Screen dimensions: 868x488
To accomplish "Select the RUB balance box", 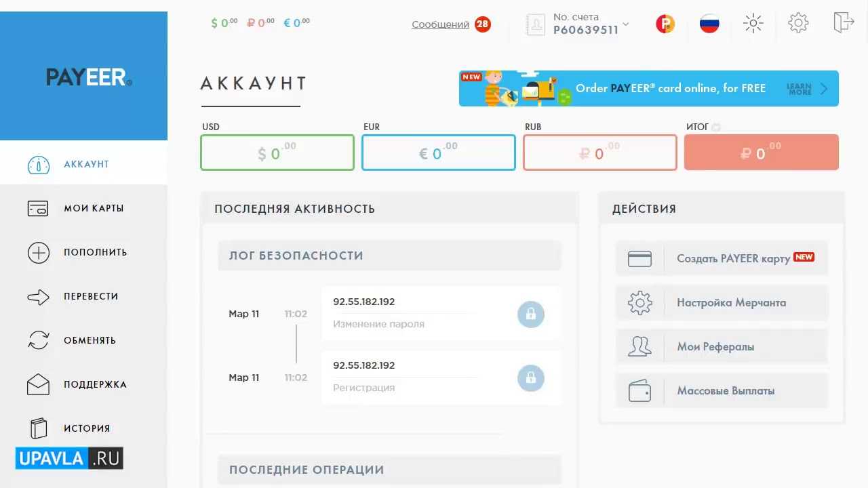I will [x=600, y=152].
